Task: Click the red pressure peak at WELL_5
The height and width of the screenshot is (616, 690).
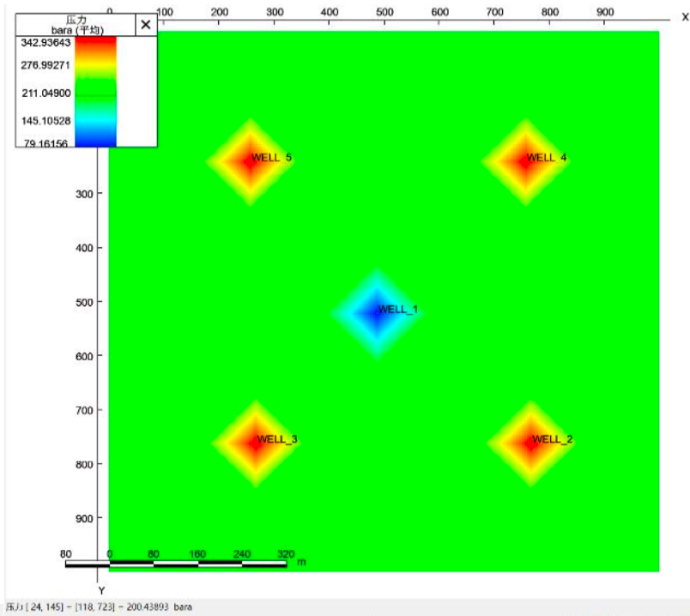Action: [250, 161]
